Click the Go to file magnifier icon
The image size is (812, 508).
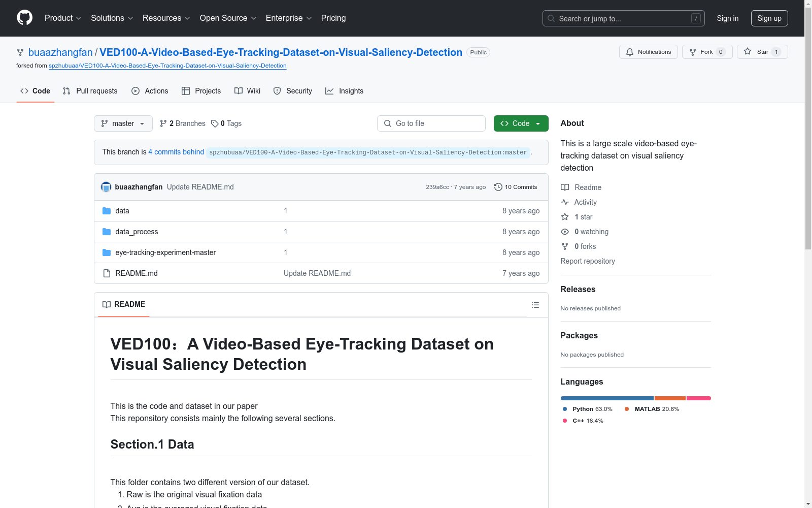click(388, 123)
